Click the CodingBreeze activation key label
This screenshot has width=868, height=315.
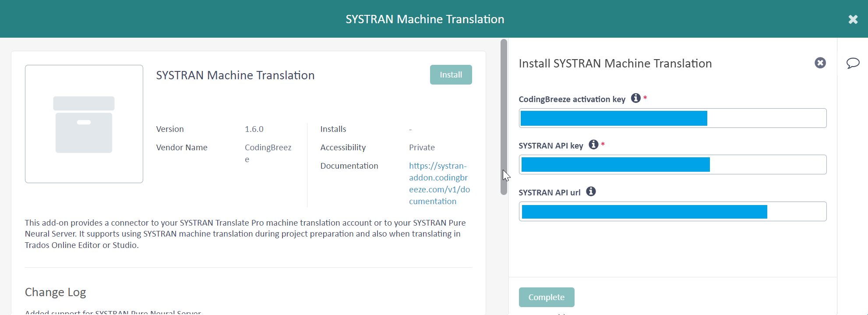(572, 99)
